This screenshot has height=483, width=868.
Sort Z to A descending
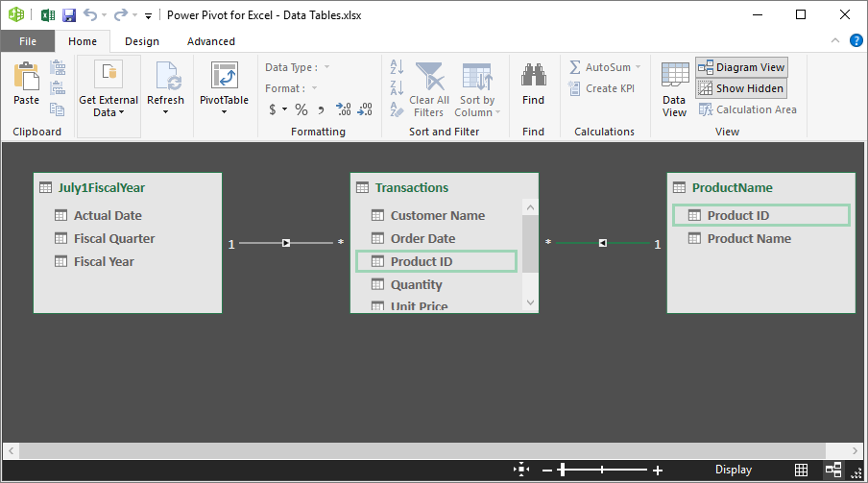[x=397, y=88]
